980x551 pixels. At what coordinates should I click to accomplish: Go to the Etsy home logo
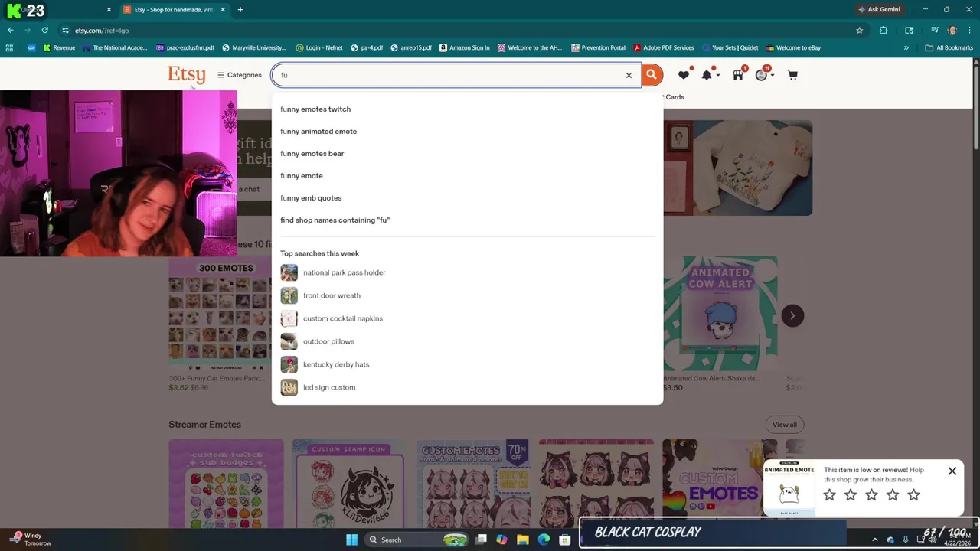186,74
